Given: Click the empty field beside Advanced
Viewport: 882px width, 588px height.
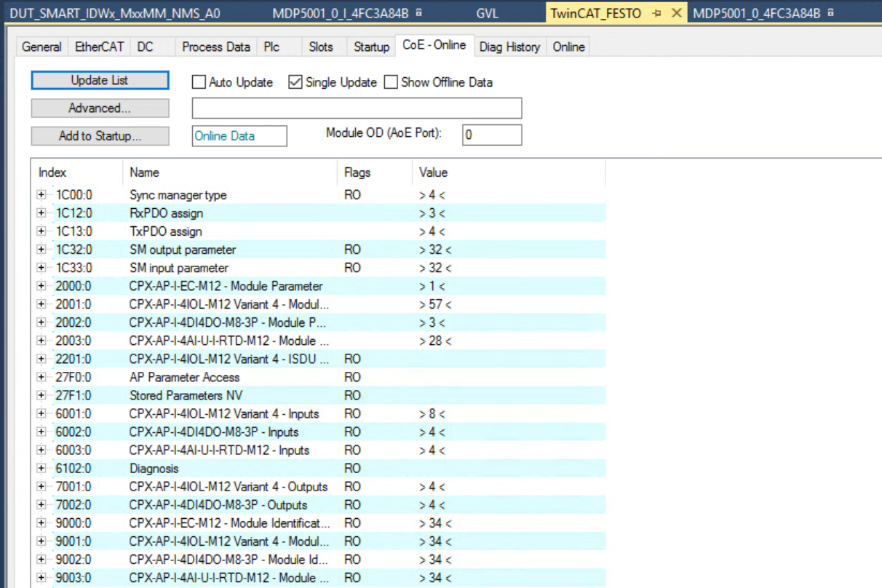Looking at the screenshot, I should [x=357, y=108].
